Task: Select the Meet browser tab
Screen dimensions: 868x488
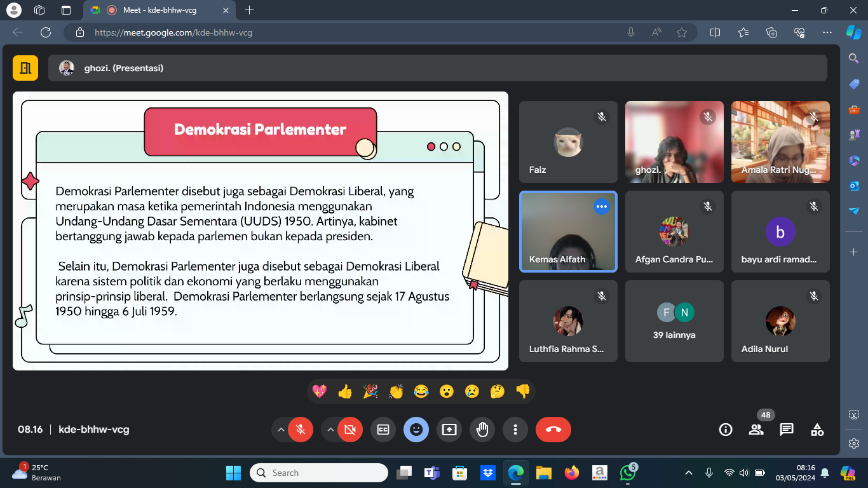Action: point(159,10)
